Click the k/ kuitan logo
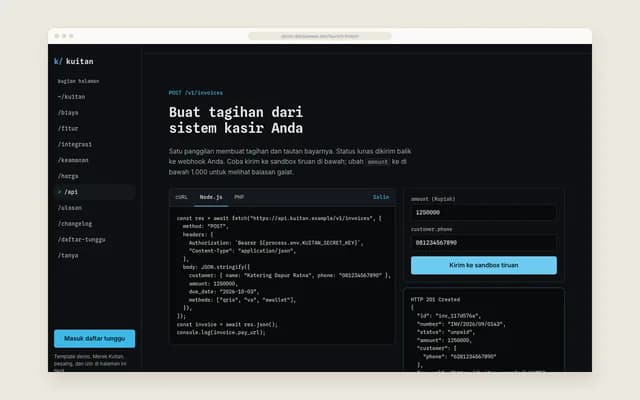 (73, 61)
